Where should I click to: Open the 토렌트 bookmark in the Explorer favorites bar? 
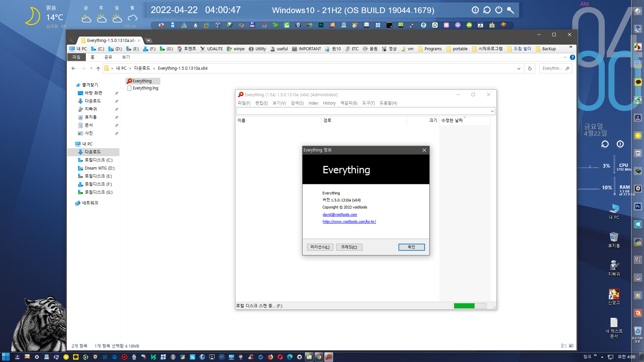pos(186,49)
